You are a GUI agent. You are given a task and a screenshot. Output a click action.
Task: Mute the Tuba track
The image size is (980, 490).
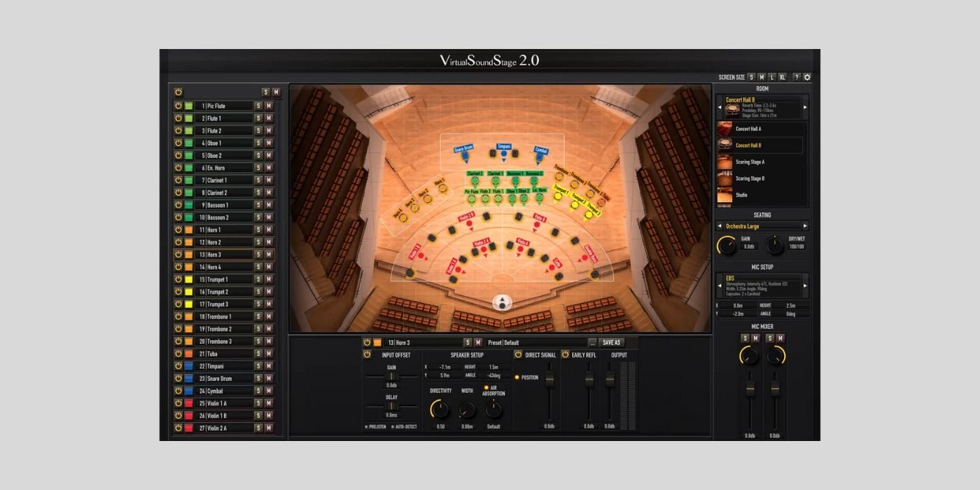tap(268, 353)
